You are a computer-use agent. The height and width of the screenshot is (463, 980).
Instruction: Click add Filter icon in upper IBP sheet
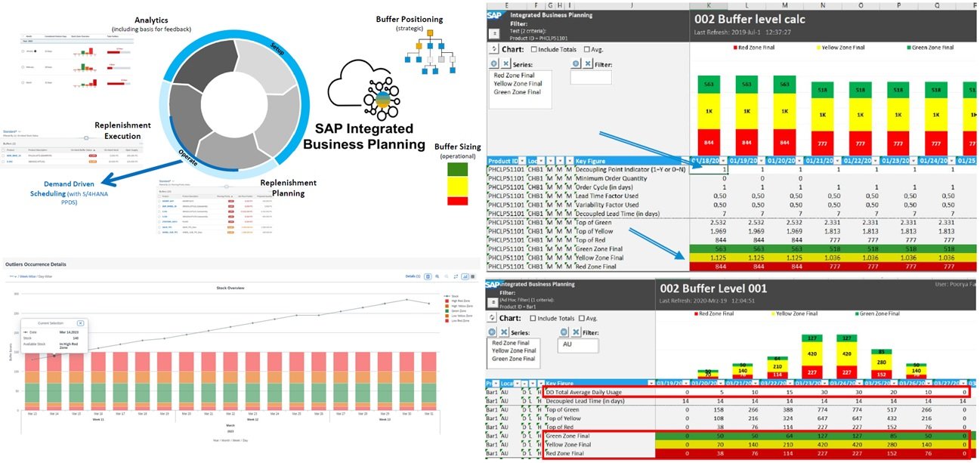576,63
